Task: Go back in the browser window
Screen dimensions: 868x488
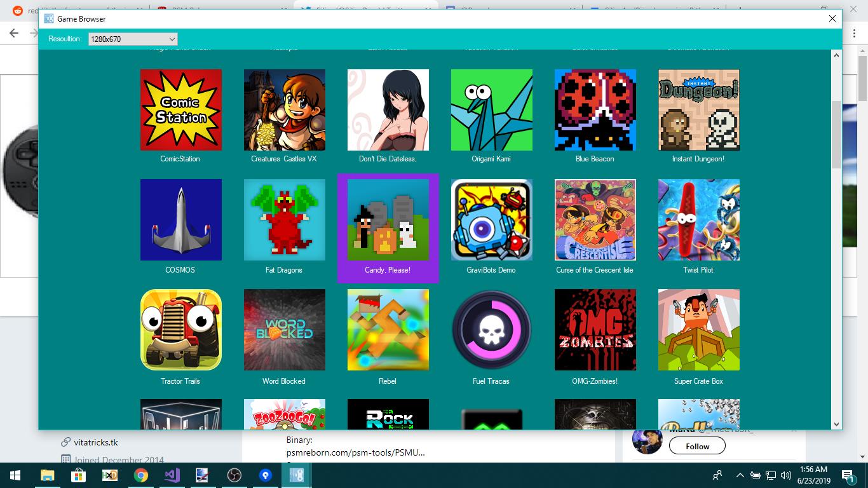Action: point(14,33)
